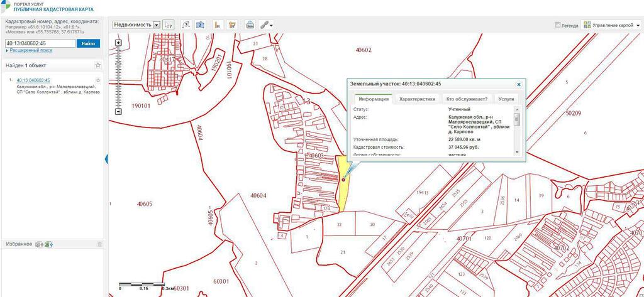644x297 pixels.
Task: Click the Public Cadastral Map portal logo
Action: (6, 6)
